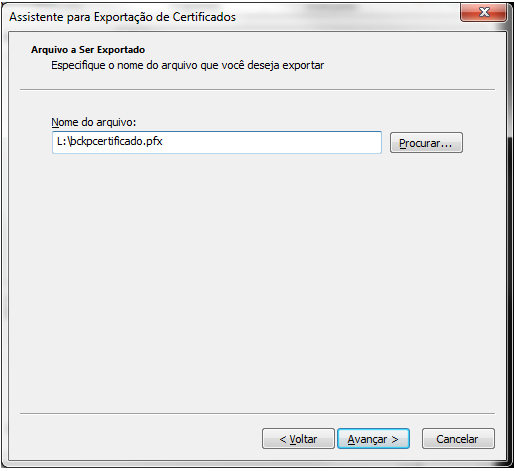Click the Especifique o nome do arquivo description

pyautogui.click(x=187, y=65)
